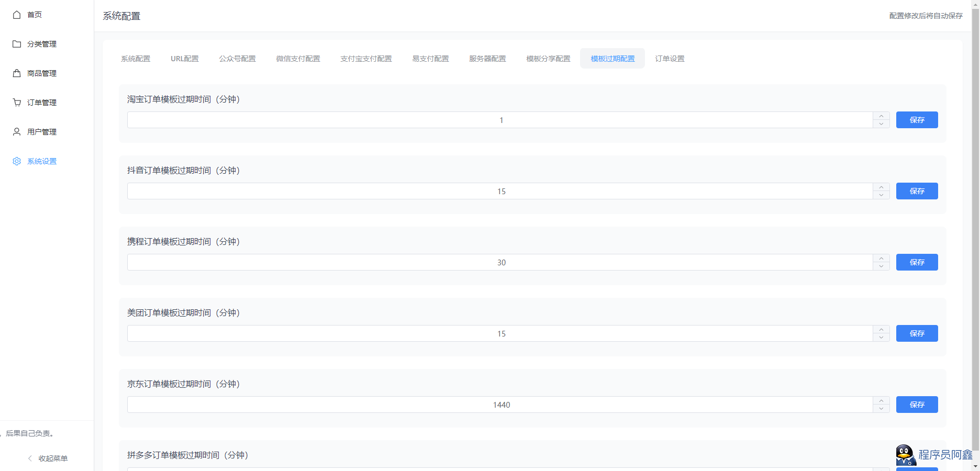Viewport: 980px width, 471px height.
Task: Click the 收起菜单 collapse arrow icon
Action: click(x=30, y=458)
